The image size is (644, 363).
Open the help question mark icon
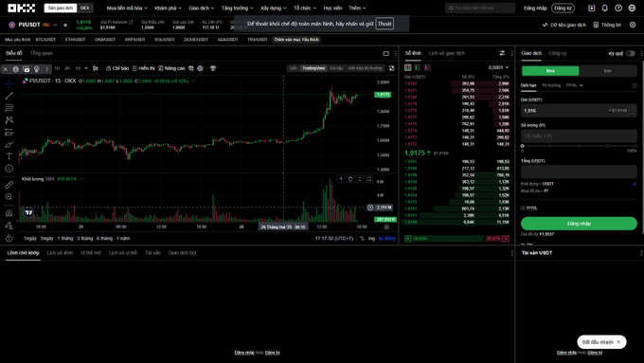[x=618, y=8]
